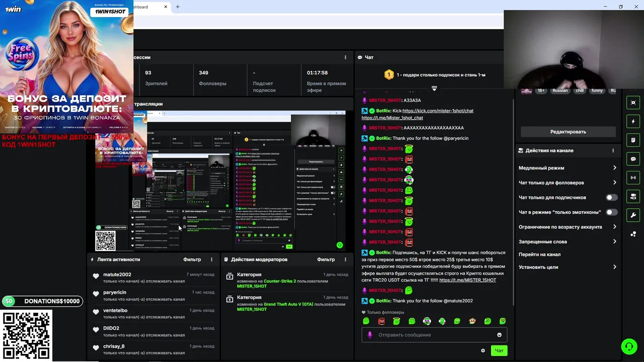Open the t.me/MISTER_1SHOT link in BotRix message
This screenshot has height=362, width=644.
(467, 280)
